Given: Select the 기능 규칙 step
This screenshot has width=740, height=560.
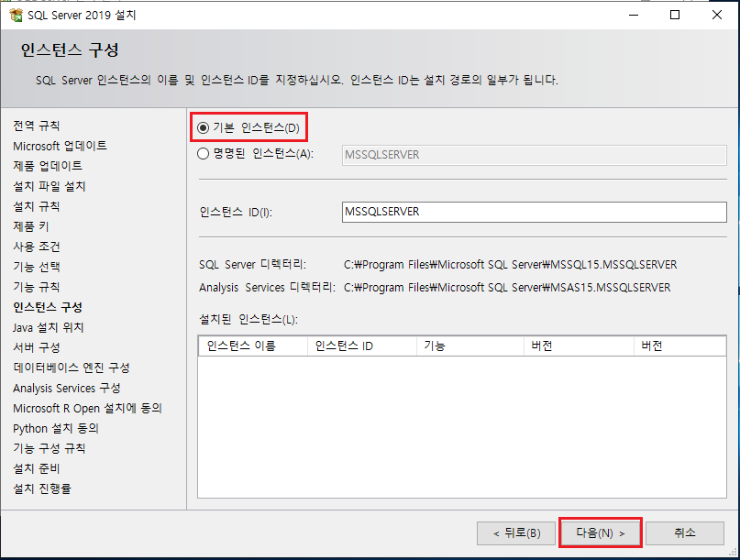Looking at the screenshot, I should (37, 287).
